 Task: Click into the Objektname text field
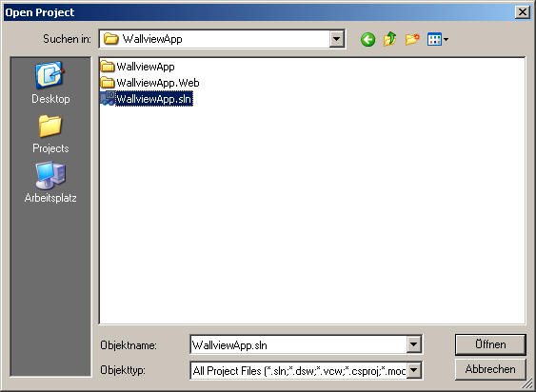coord(298,344)
